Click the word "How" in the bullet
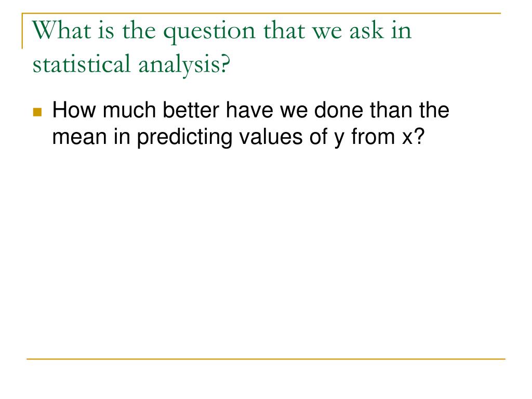Screen dimensions: 532x399 75,110
